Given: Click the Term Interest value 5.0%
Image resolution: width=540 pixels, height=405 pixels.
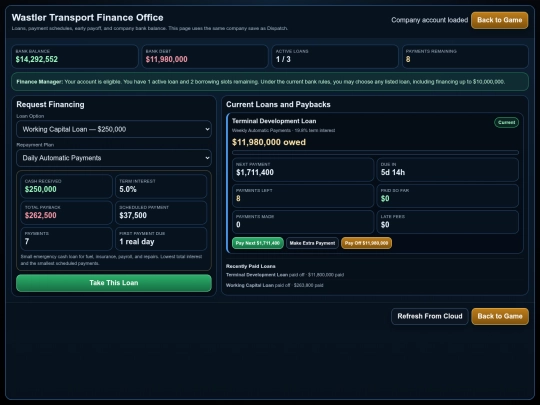Looking at the screenshot, I should (x=128, y=189).
